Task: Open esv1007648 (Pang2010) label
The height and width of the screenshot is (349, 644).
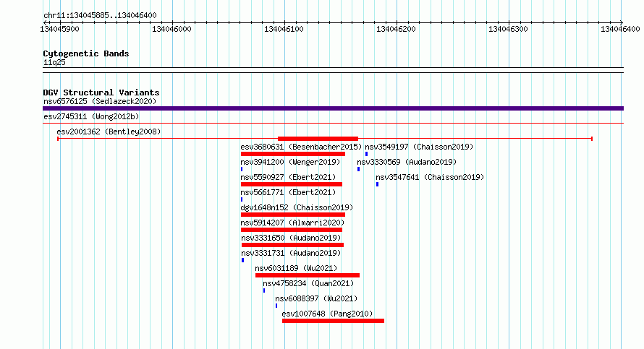Action: point(327,314)
